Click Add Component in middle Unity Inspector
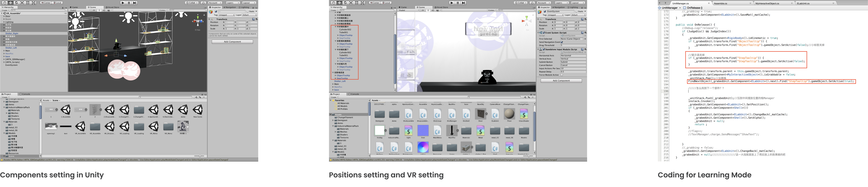 (x=561, y=80)
